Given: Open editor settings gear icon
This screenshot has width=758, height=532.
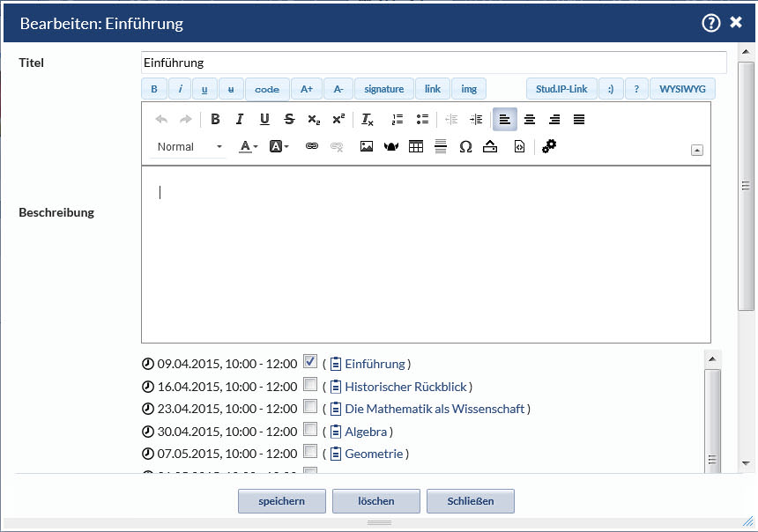Looking at the screenshot, I should click(x=549, y=147).
